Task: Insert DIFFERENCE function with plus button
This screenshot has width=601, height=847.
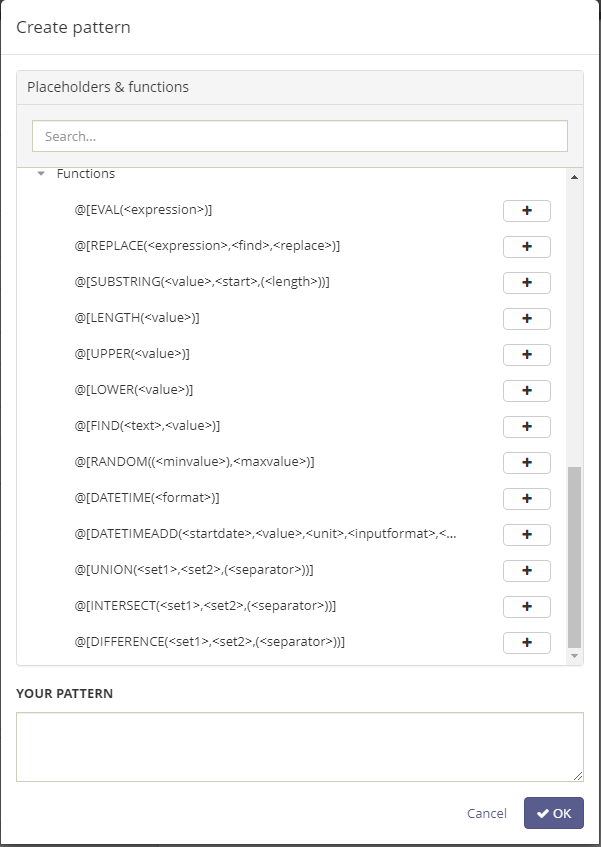Action: 526,643
